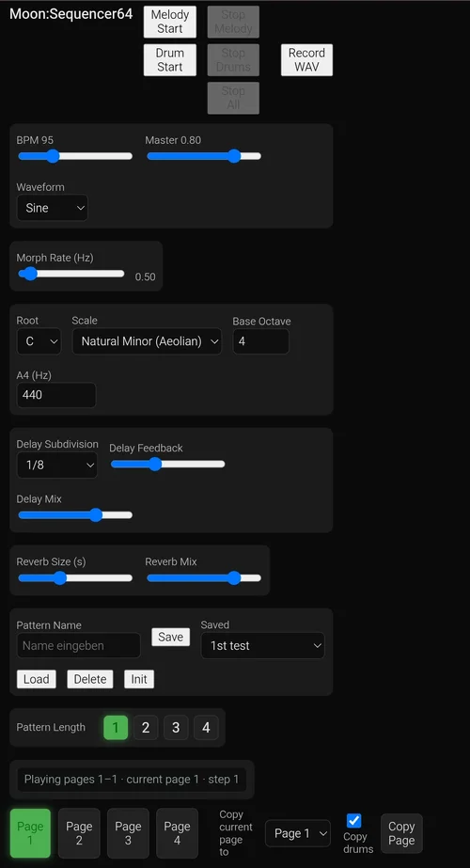Set Pattern Length to 3
Viewport: 470px width, 868px height.
[176, 727]
